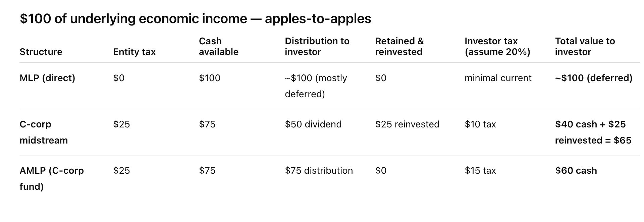Viewport: 644px width, 222px height.
Task: Select the MLP (direct) row label
Action: click(47, 78)
